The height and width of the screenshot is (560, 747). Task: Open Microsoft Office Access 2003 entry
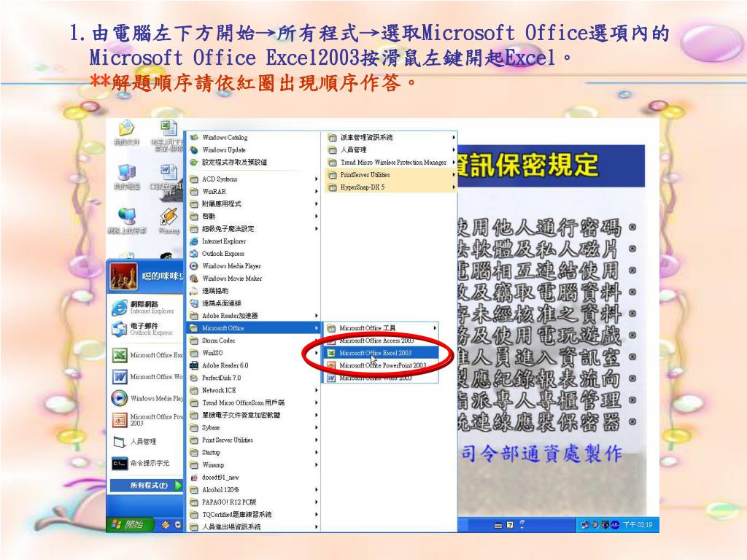click(x=381, y=341)
